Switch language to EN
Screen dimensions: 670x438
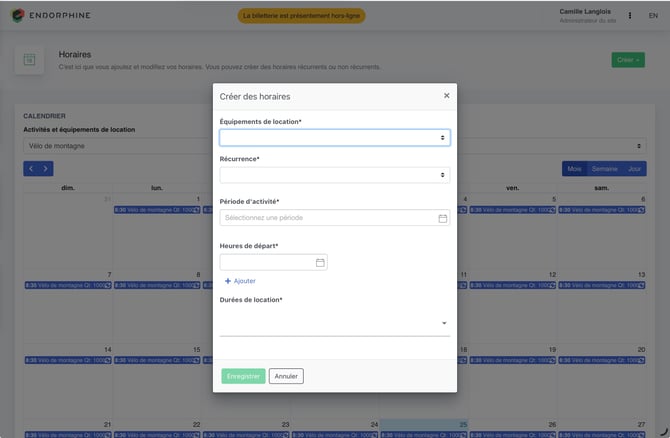(x=653, y=15)
